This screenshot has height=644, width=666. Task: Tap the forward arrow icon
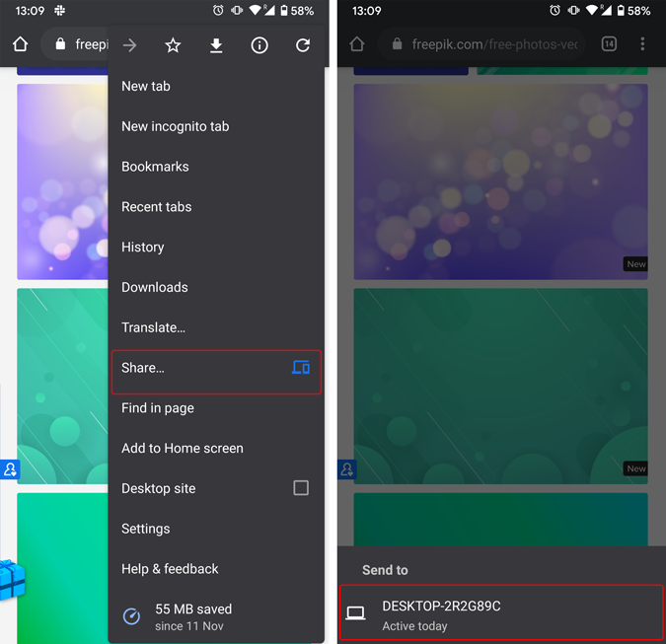tap(129, 45)
